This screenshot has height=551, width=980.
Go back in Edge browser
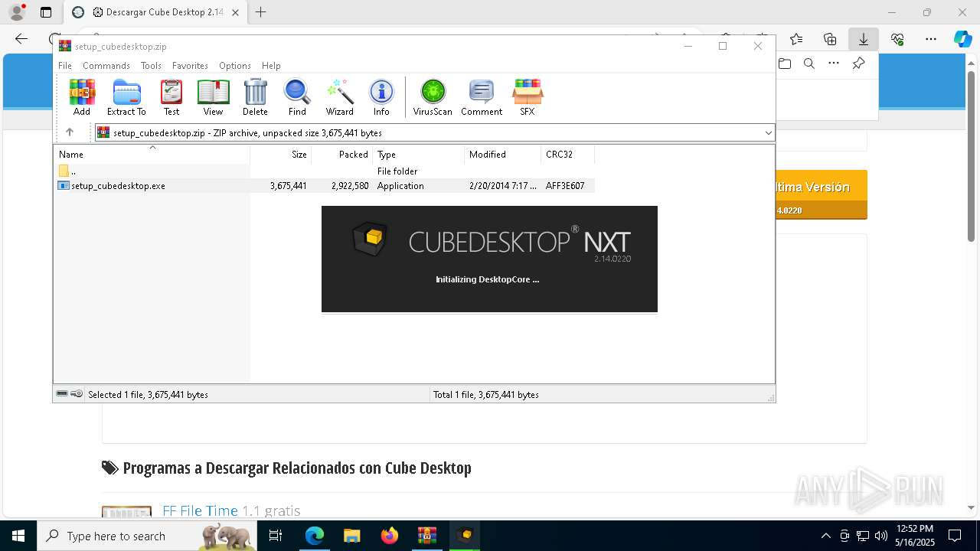pyautogui.click(x=21, y=39)
